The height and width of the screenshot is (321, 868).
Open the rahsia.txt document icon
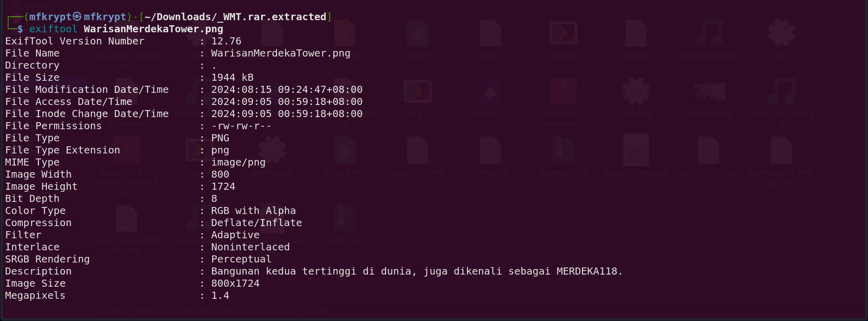490,150
